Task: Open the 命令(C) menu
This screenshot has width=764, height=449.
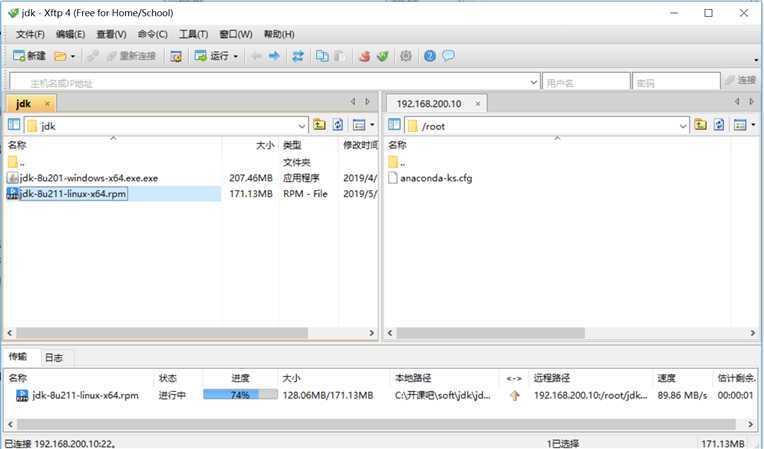Action: point(153,34)
